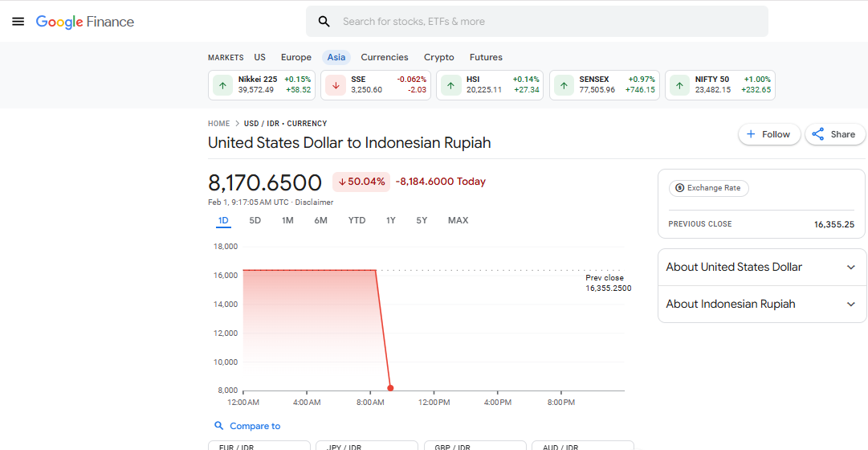Open the Disclaimer link
Image resolution: width=868 pixels, height=450 pixels.
[314, 202]
